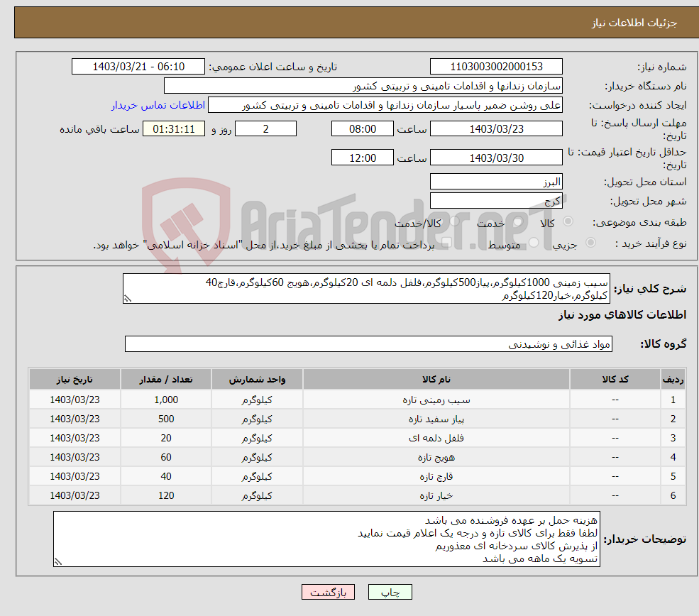Click the ردیف column header
Viewport: 699px width, 616px height.
[673, 379]
